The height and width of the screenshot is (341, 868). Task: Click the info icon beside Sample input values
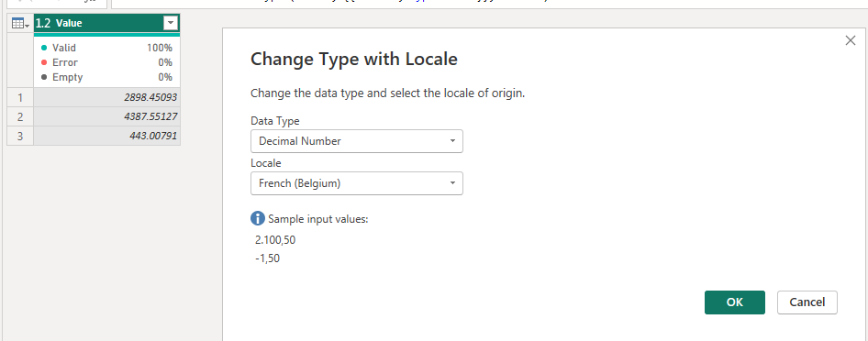pyautogui.click(x=258, y=219)
